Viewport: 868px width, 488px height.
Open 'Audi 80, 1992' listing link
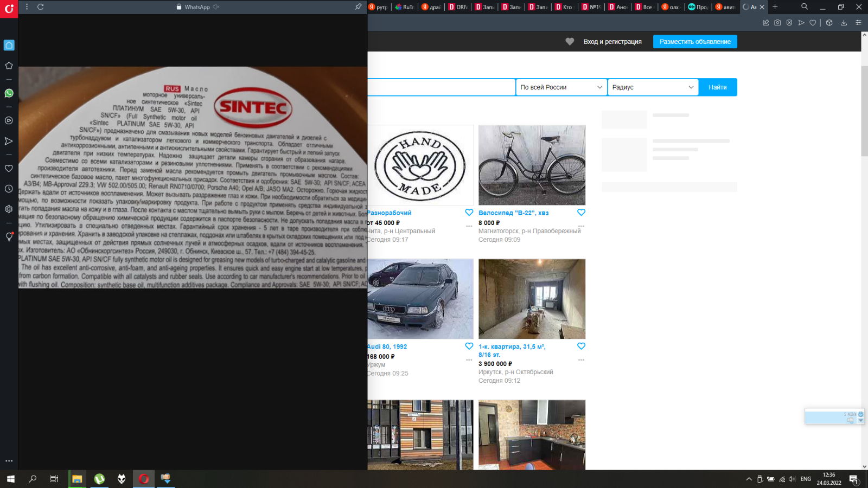387,346
